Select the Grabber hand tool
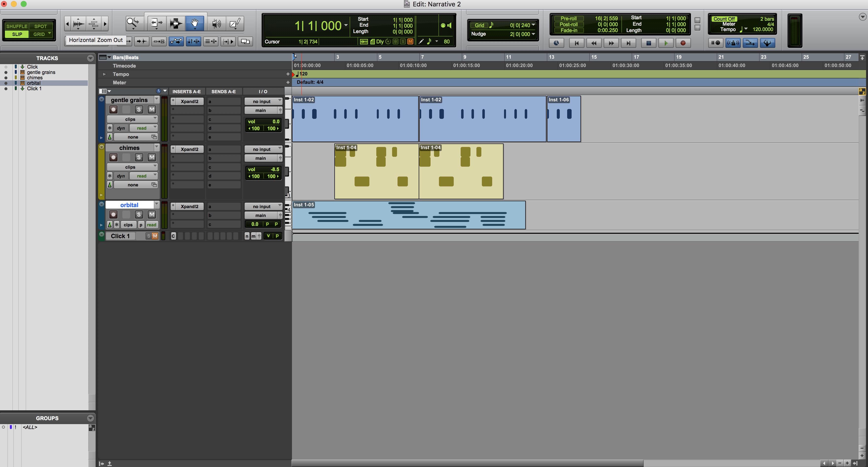 coord(194,23)
